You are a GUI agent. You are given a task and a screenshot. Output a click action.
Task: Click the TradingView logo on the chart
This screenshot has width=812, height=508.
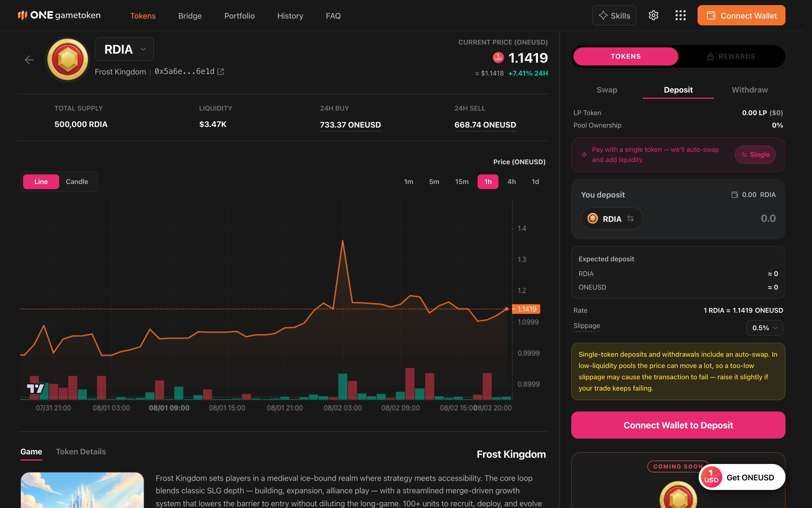(36, 388)
